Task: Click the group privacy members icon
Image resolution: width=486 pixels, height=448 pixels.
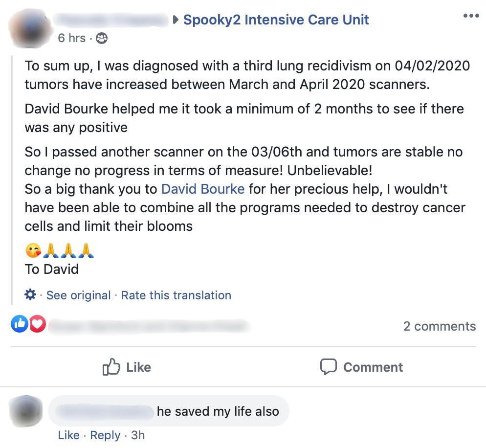Action: click(x=102, y=38)
